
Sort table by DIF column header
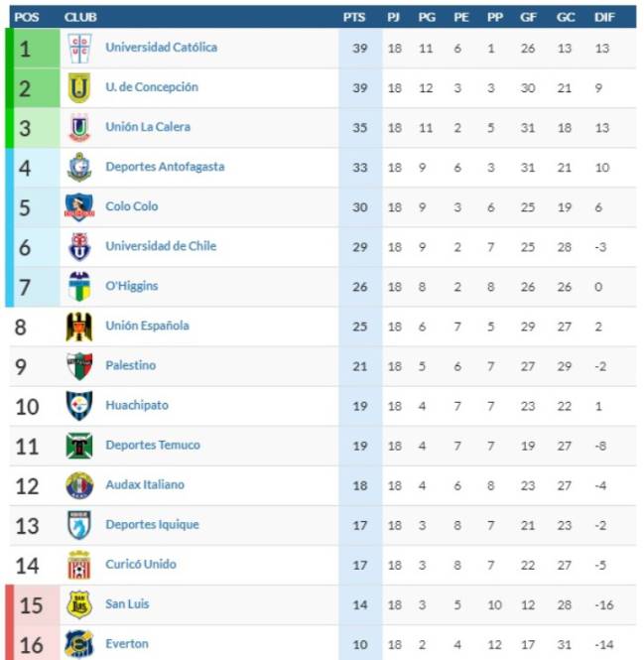[x=604, y=17]
